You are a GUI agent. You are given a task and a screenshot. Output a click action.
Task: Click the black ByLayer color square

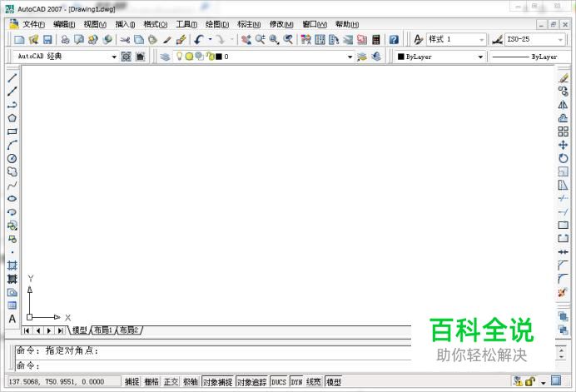[400, 57]
